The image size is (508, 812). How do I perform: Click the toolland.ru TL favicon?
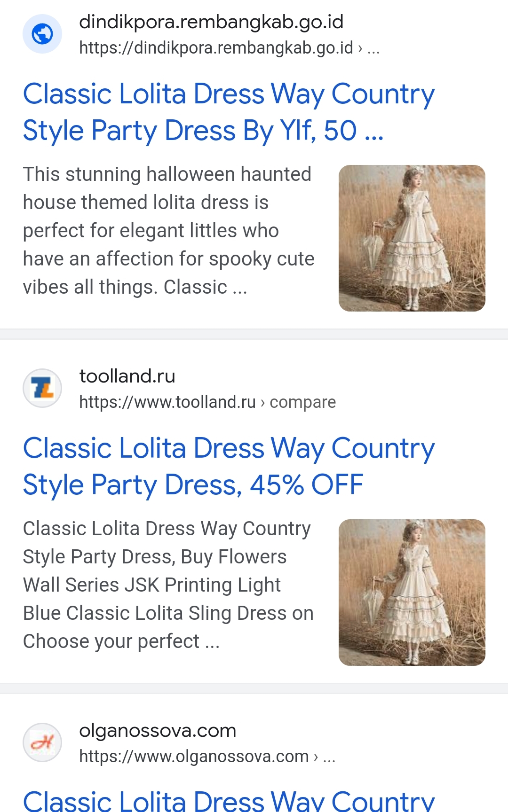(42, 388)
